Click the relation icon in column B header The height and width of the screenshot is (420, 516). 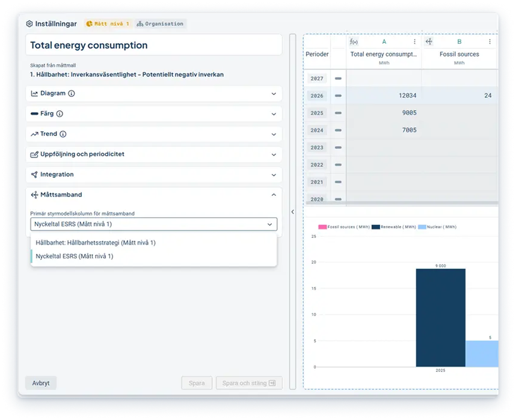429,41
